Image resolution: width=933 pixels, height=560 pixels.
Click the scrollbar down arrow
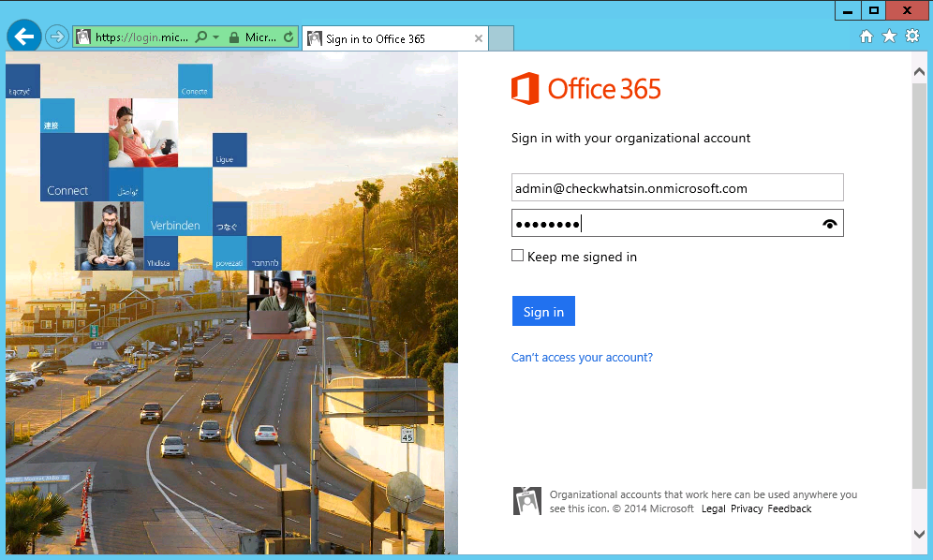tap(919, 534)
